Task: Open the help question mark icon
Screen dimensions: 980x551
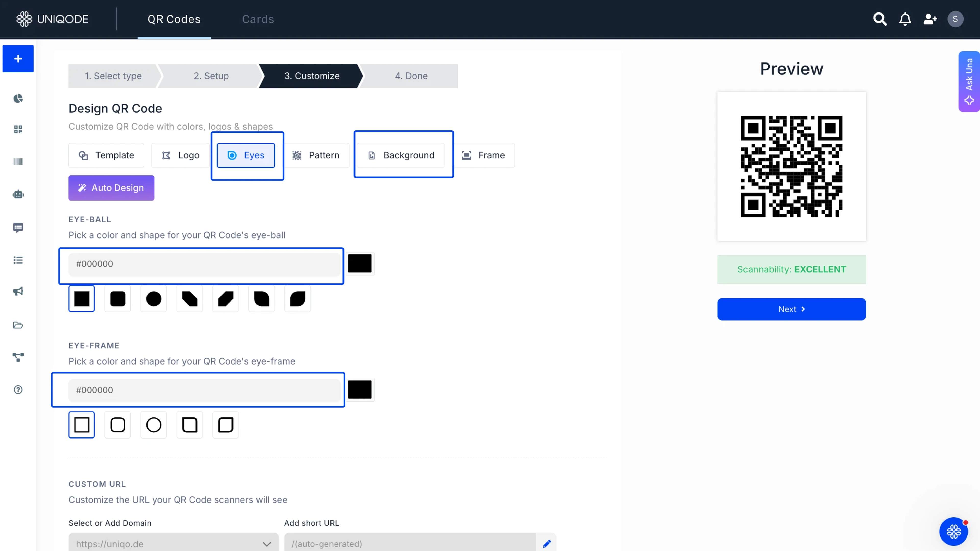Action: [x=18, y=390]
